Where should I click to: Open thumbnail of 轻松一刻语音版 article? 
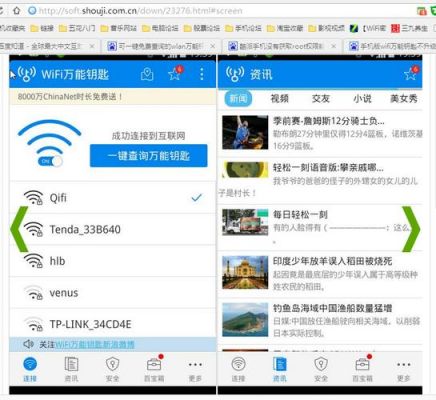coord(245,170)
